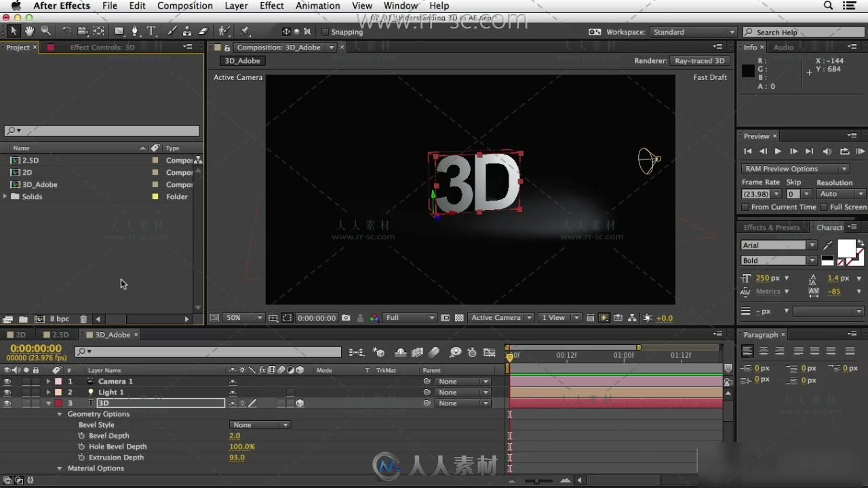Open the Graph Editor
Viewport: 868px width, 488px height.
490,352
